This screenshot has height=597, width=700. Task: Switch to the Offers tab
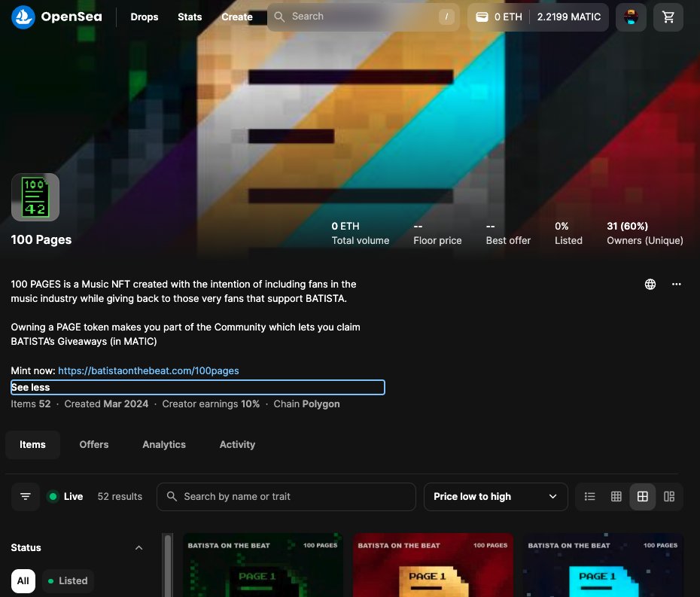[94, 445]
